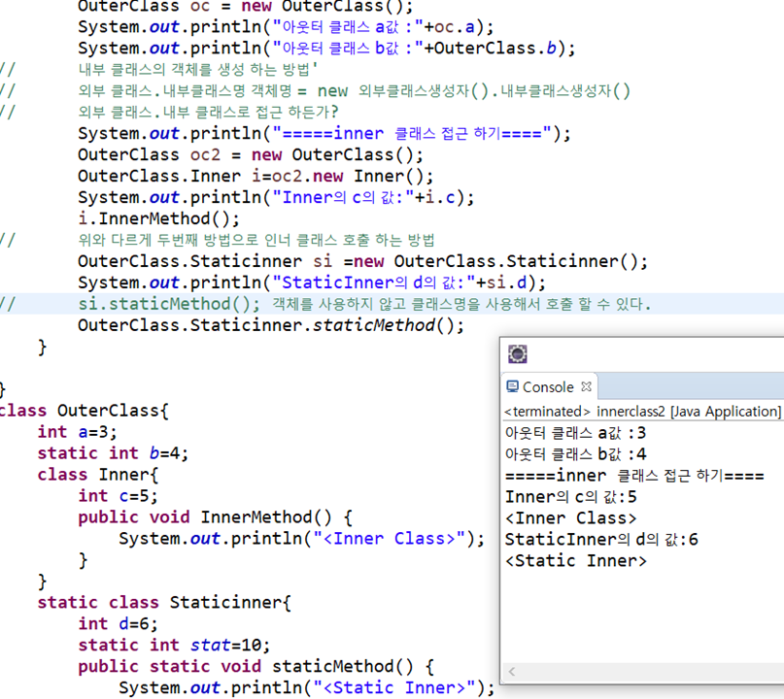Viewport: 784px width, 699px height.
Task: Click code line 'OuterClass oc2 = new OuterClass();'
Action: click(251, 155)
